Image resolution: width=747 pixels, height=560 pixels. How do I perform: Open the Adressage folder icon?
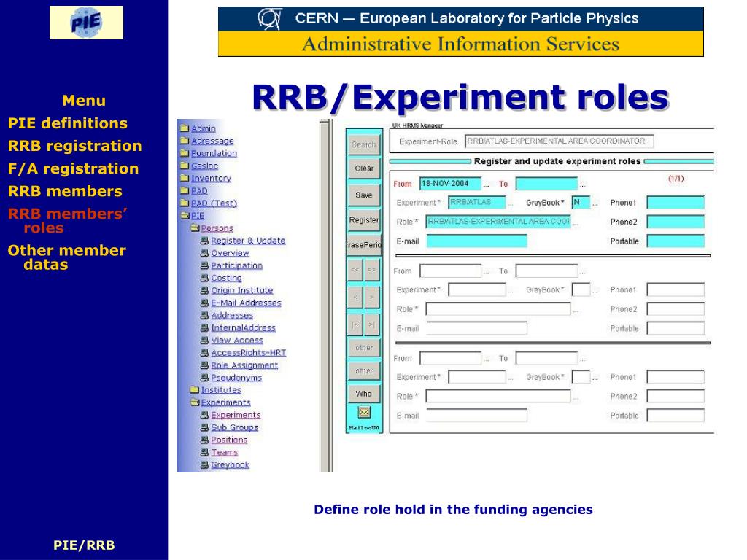185,141
